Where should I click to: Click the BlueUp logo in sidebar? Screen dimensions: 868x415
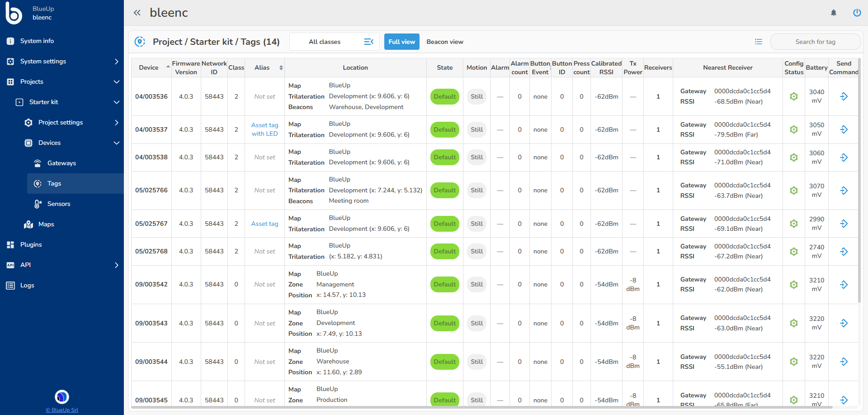[x=14, y=13]
